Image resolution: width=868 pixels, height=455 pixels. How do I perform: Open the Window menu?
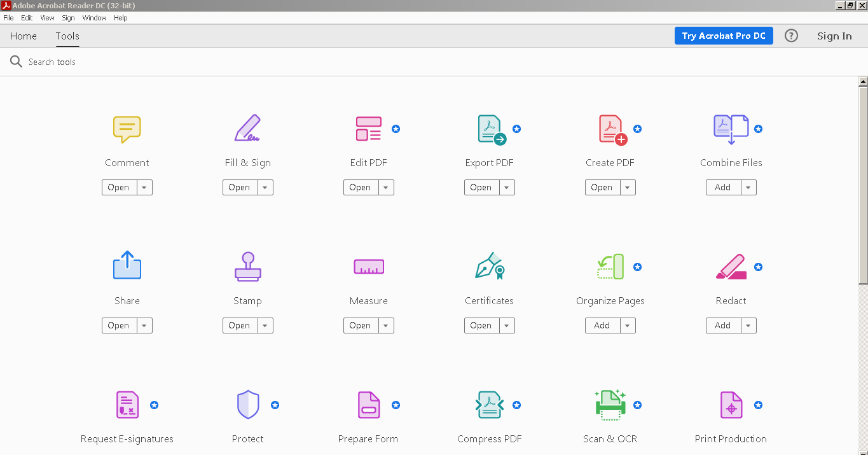click(94, 18)
